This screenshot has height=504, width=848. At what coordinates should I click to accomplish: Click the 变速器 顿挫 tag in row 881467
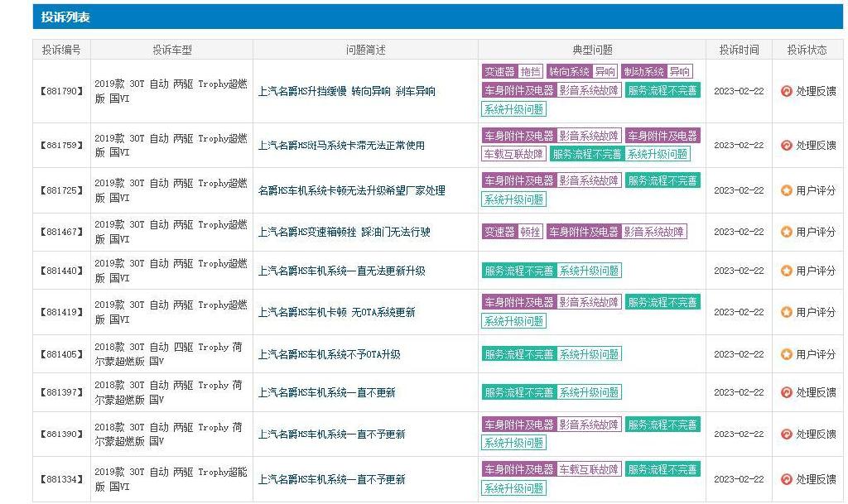pos(512,232)
